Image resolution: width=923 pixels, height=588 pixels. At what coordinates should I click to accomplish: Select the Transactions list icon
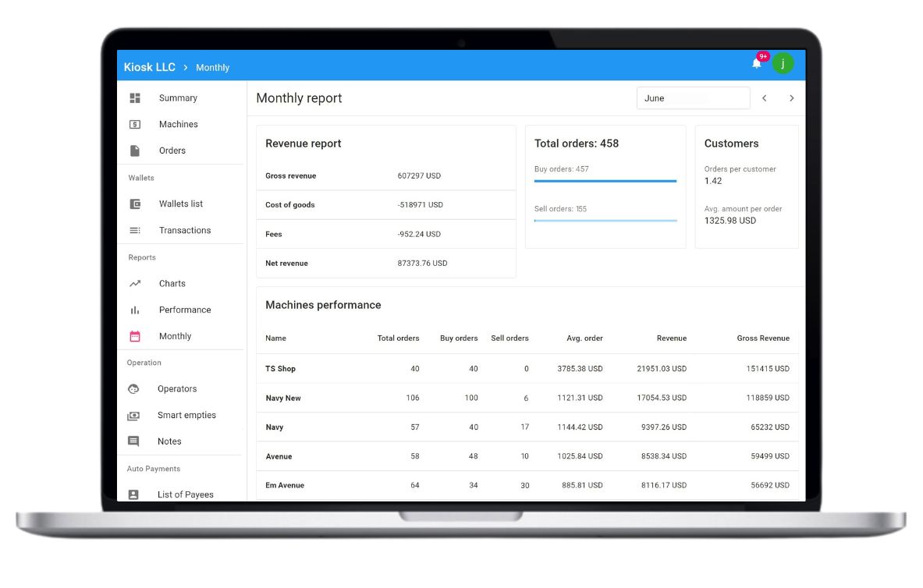point(134,230)
